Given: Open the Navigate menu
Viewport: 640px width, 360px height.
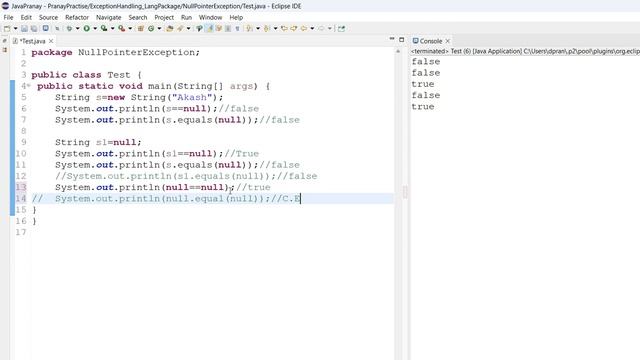Looking at the screenshot, I should tap(109, 18).
